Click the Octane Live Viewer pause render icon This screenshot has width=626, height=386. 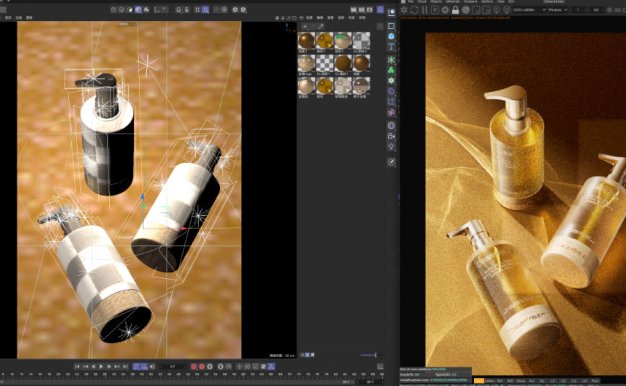click(425, 10)
